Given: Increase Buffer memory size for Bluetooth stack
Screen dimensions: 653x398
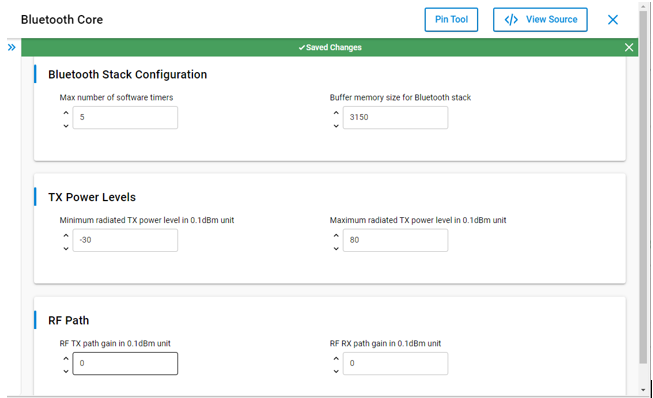Looking at the screenshot, I should (x=336, y=112).
